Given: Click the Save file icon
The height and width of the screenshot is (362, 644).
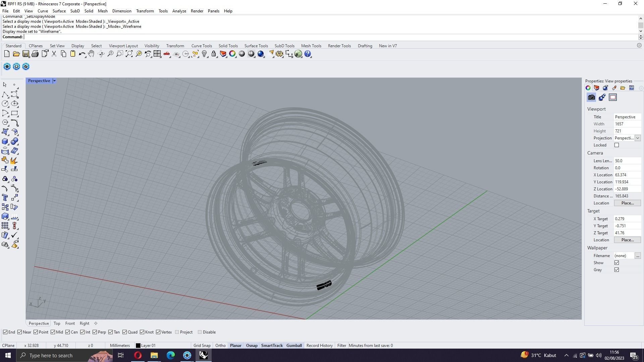Looking at the screenshot, I should tap(25, 54).
